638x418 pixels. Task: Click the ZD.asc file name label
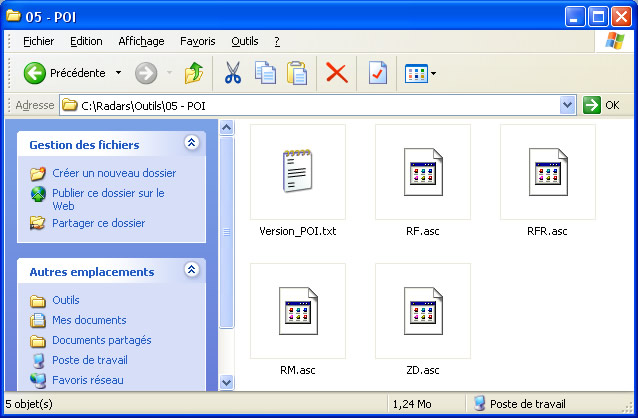tap(423, 370)
